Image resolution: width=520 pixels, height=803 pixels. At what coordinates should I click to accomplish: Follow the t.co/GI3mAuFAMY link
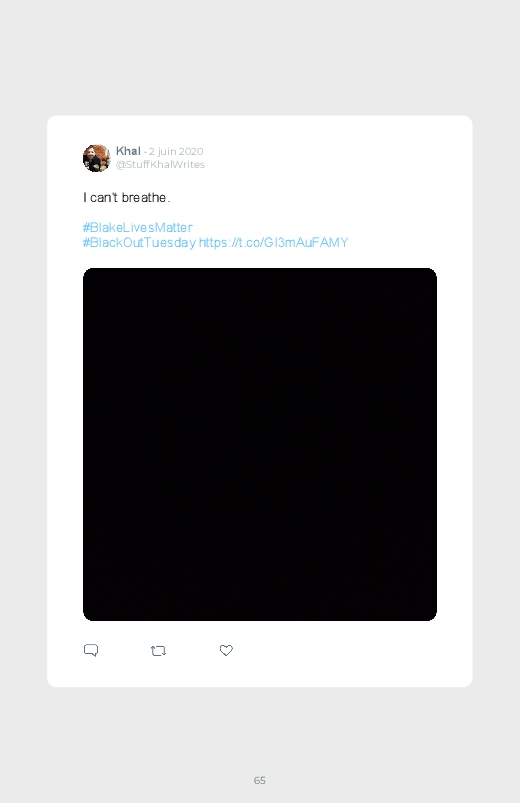(x=274, y=242)
